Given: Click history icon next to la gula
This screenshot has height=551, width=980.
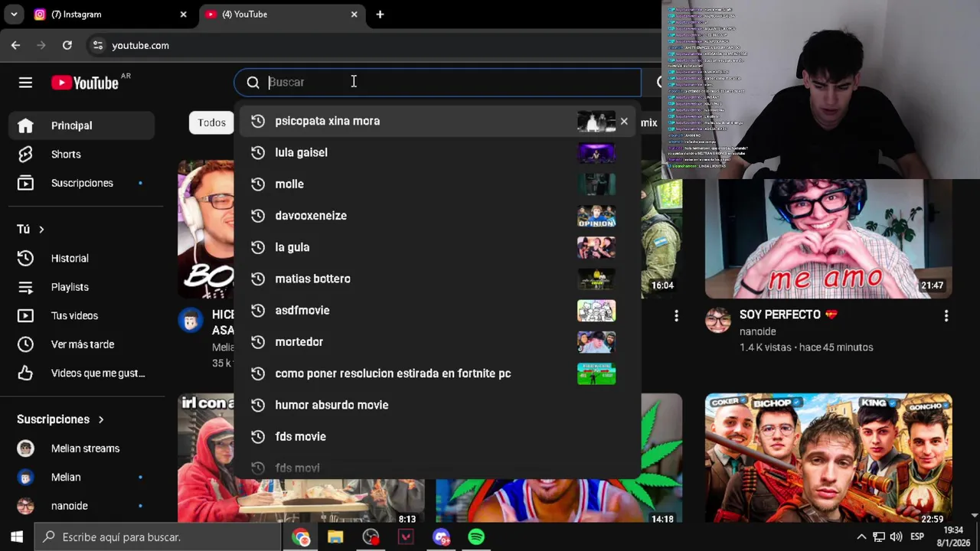Looking at the screenshot, I should click(258, 247).
